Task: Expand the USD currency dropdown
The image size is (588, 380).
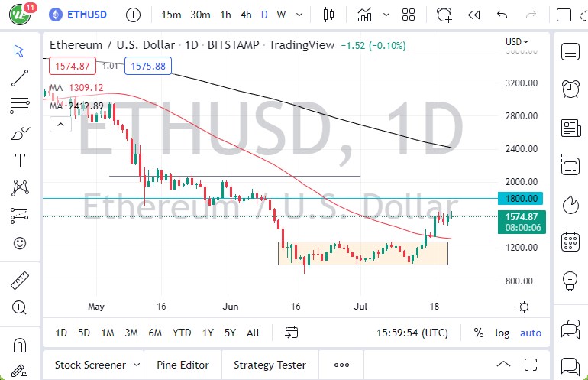Action: [517, 42]
